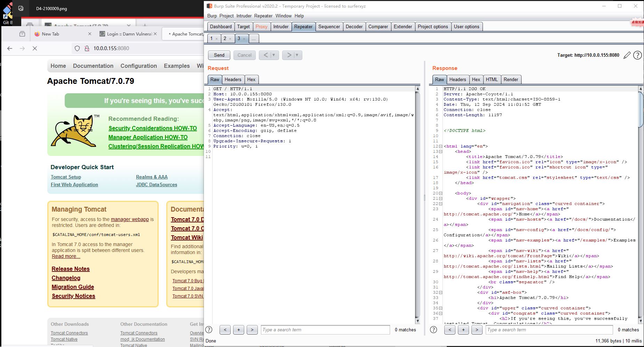Open the Project menu in Burp Suite
This screenshot has width=644, height=347.
click(226, 16)
